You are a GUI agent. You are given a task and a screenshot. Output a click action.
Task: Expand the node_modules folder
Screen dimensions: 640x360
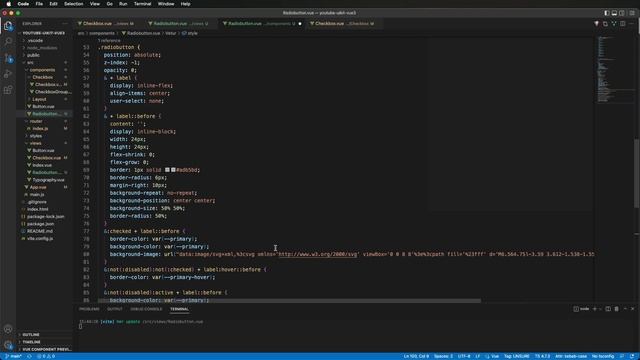click(x=42, y=48)
